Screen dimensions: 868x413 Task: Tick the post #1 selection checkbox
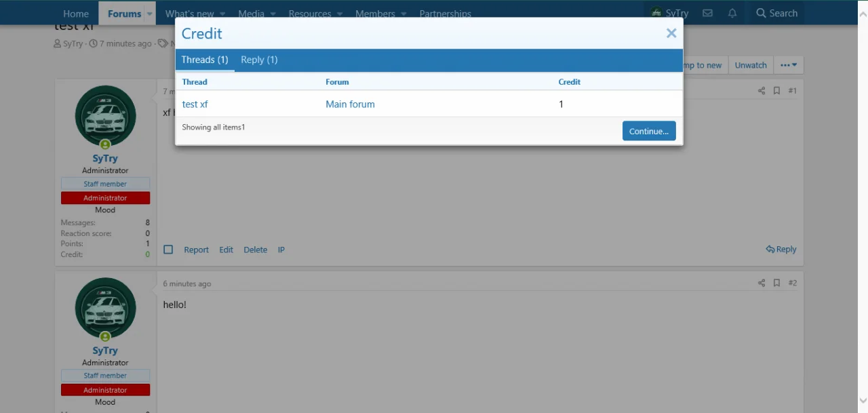168,250
